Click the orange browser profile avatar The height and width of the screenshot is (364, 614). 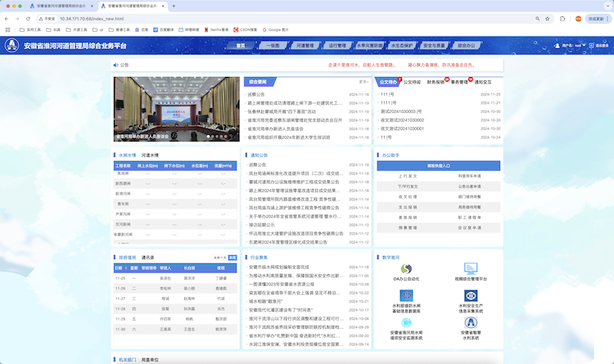click(x=578, y=18)
